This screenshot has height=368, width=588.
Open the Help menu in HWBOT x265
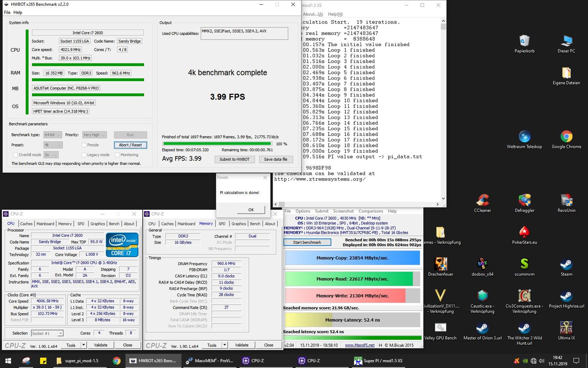[18, 12]
